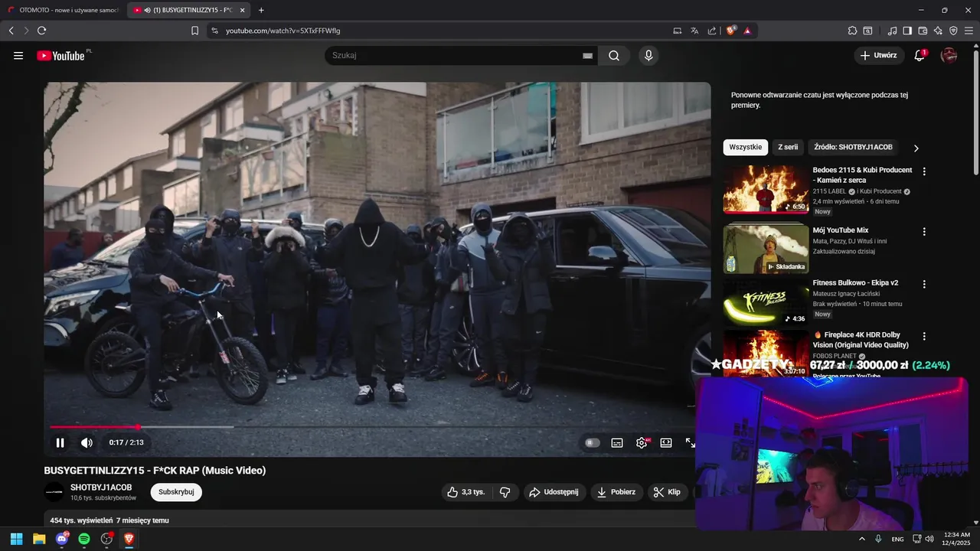Click the Klip button
The image size is (980, 551).
[x=667, y=492]
